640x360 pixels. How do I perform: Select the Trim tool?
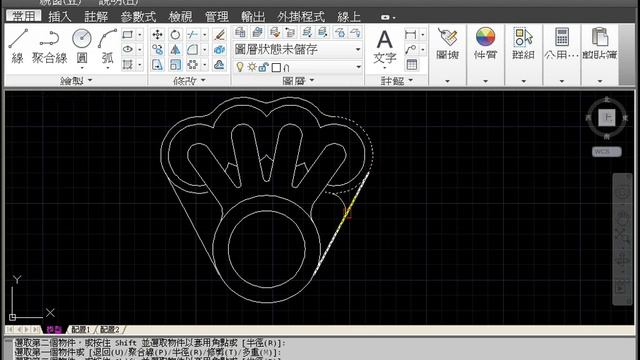point(192,34)
